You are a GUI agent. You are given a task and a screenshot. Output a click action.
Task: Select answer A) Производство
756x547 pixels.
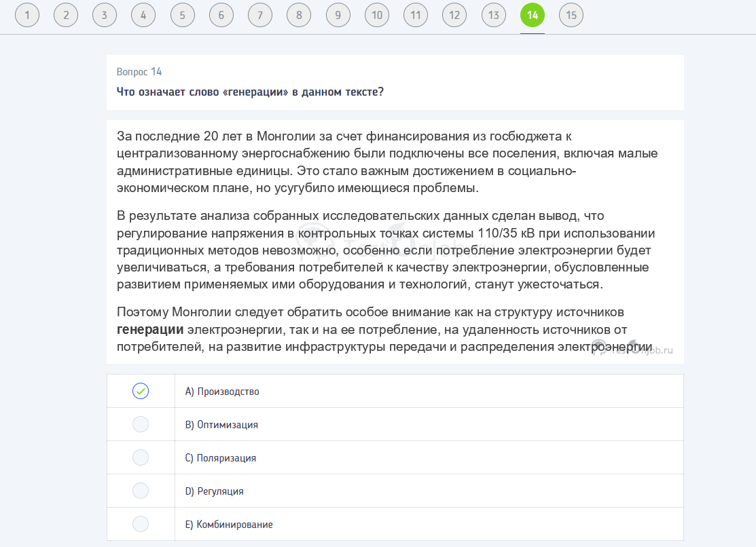pyautogui.click(x=141, y=390)
